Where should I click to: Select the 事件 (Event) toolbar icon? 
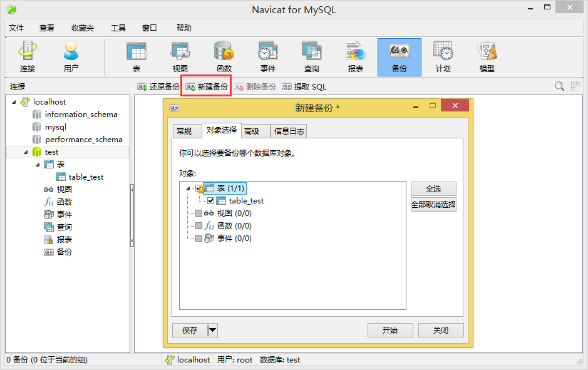pyautogui.click(x=268, y=57)
